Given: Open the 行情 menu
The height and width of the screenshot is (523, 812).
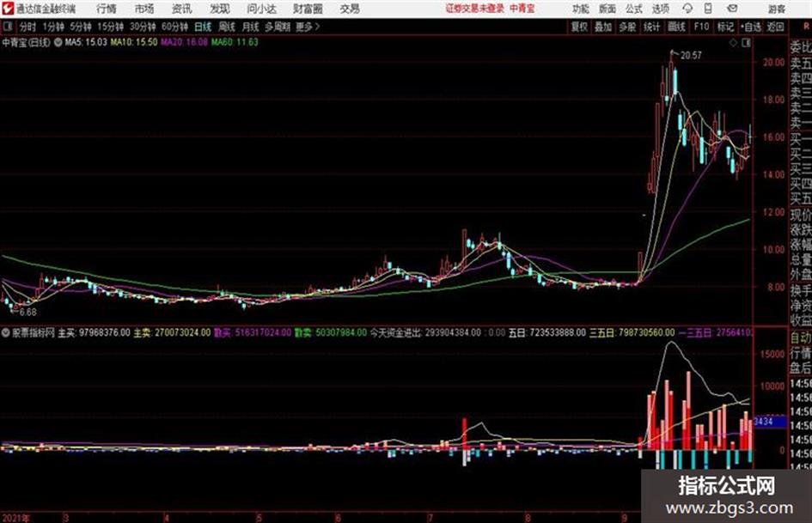Looking at the screenshot, I should [107, 9].
